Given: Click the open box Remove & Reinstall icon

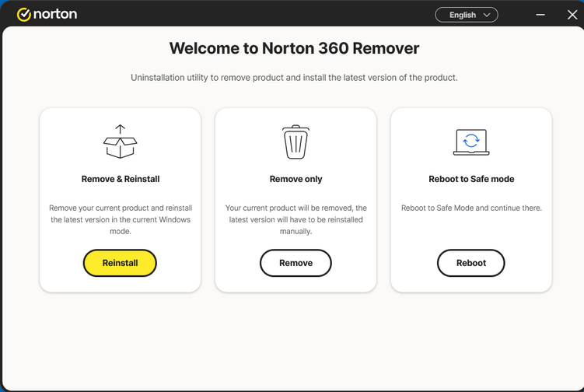Looking at the screenshot, I should (x=120, y=142).
